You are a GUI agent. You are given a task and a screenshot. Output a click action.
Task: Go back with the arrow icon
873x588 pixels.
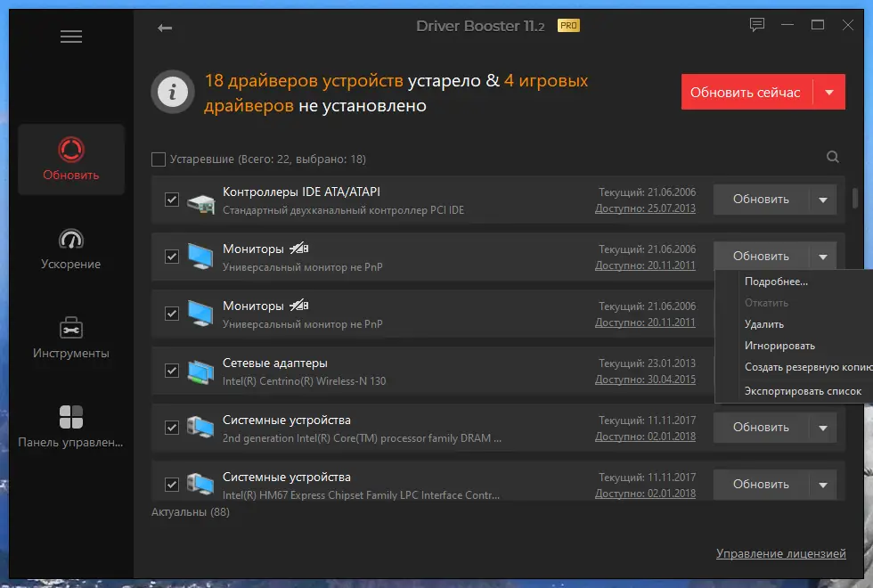[x=165, y=28]
